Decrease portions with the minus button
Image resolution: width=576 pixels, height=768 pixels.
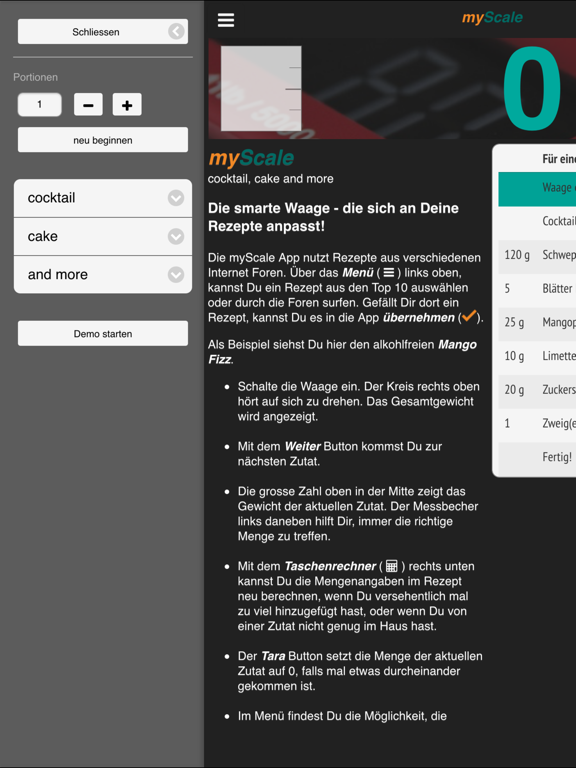[88, 105]
